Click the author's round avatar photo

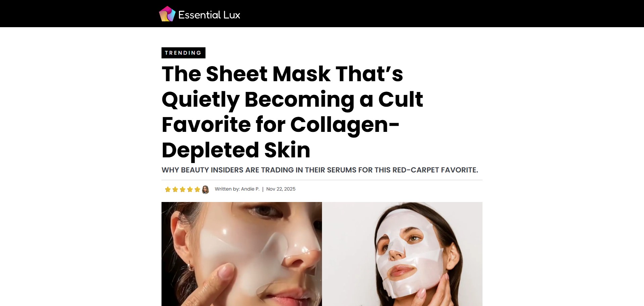[x=205, y=190]
